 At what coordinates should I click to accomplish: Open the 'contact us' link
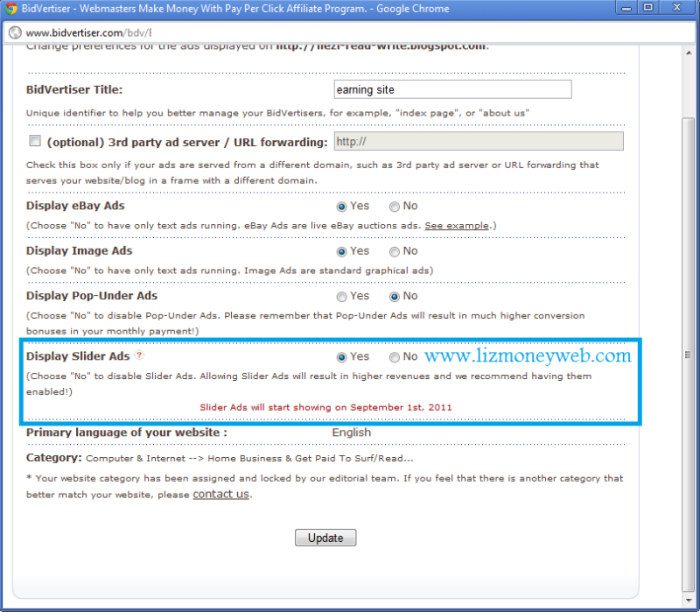(221, 494)
